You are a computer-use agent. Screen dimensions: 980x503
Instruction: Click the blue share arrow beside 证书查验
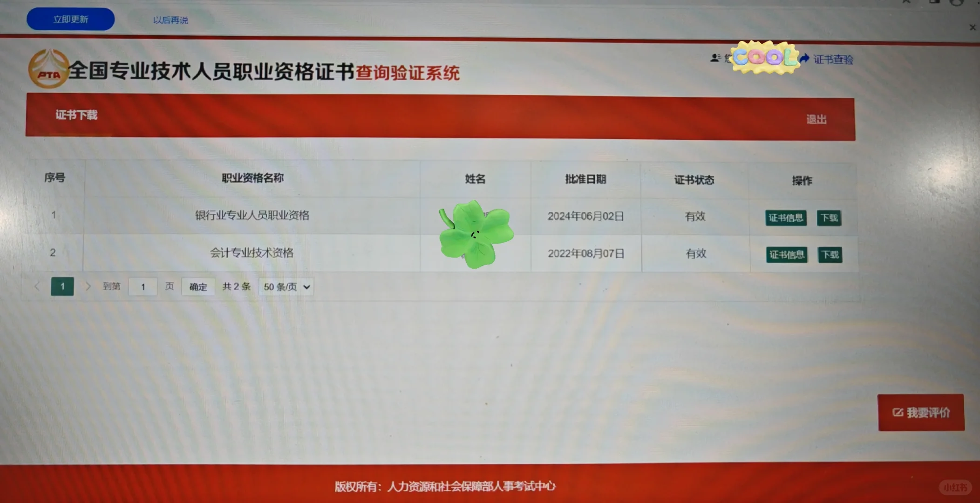[805, 58]
